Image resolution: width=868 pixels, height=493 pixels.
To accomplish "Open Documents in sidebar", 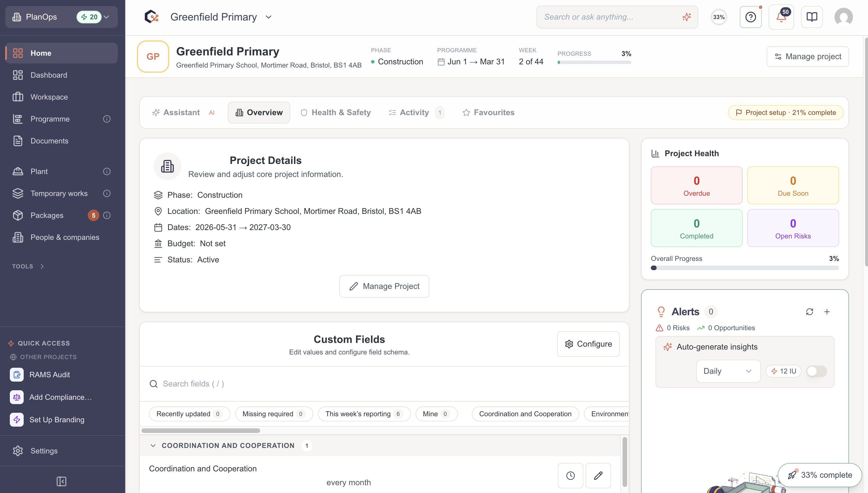I will tap(61, 141).
